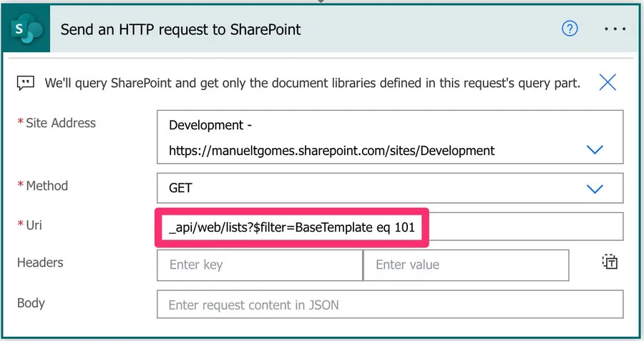Click the Site Address label
Screen dimensions: 644x341
(60, 123)
